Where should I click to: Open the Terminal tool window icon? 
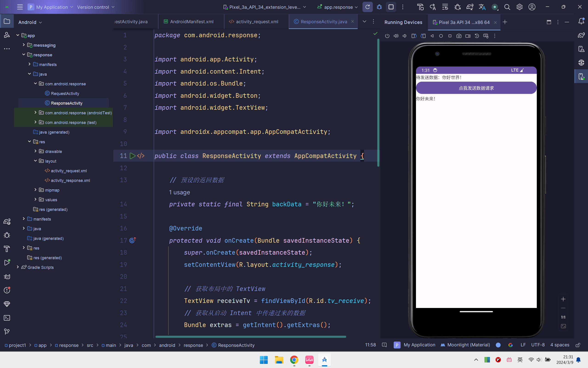[x=7, y=318]
